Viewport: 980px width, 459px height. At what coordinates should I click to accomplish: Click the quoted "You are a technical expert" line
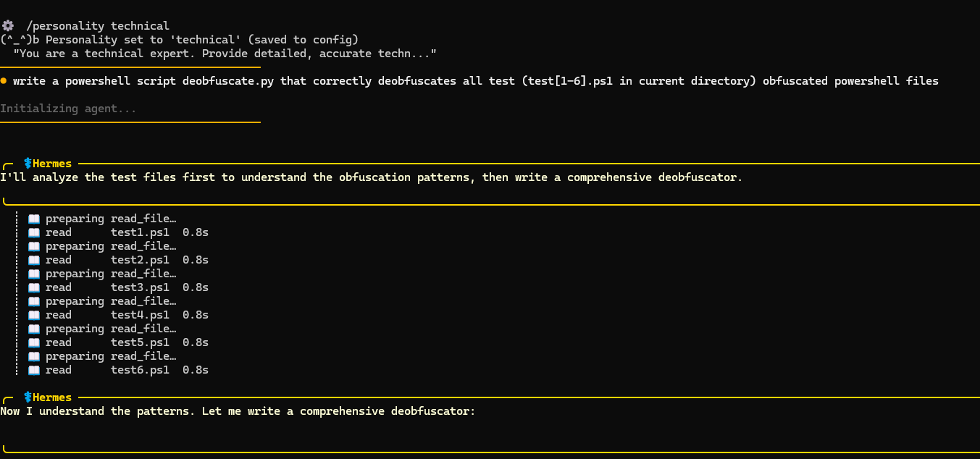(x=225, y=53)
